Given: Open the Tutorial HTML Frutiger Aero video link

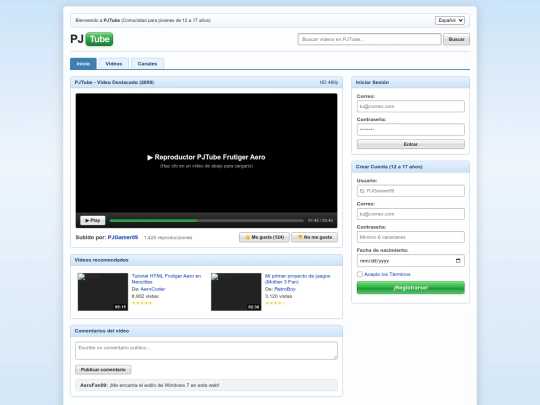Looking at the screenshot, I should tap(166, 279).
